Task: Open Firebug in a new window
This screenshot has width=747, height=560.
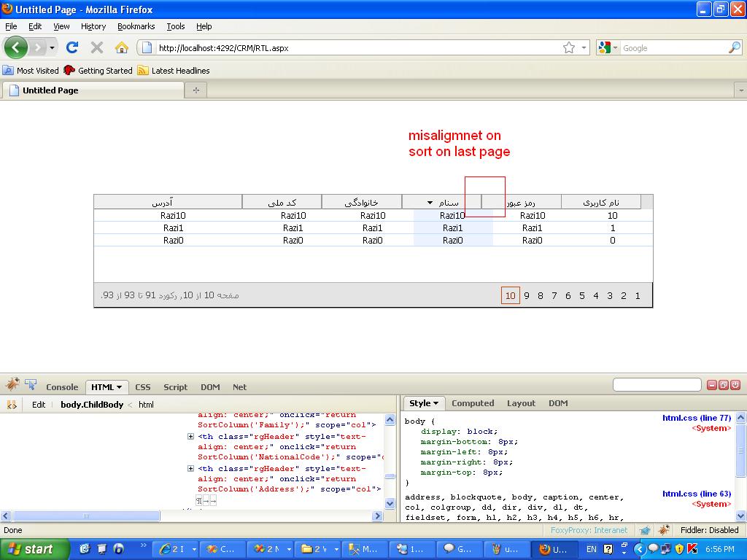Action: coord(724,385)
